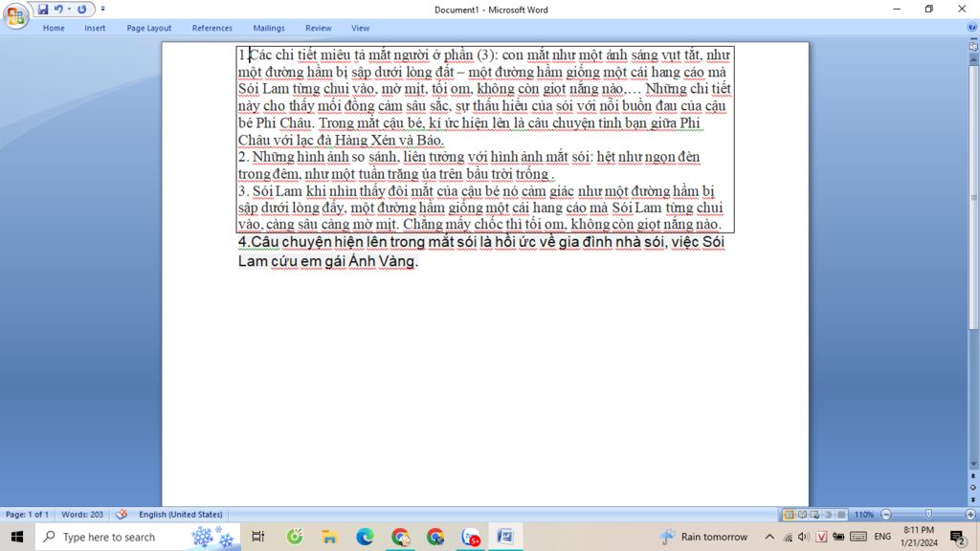Open the Insert ribbon tab

coord(95,28)
